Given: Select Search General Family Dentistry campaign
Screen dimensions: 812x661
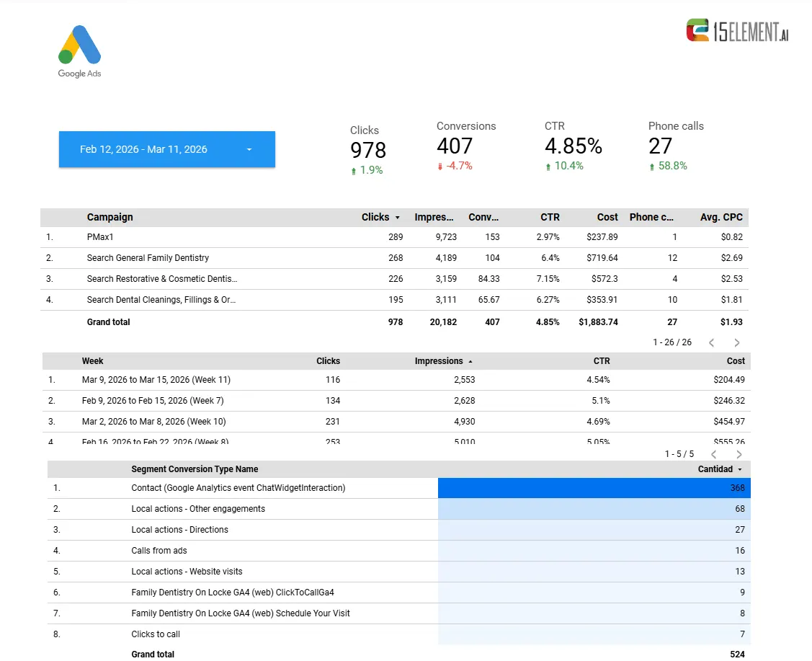Looking at the screenshot, I should pos(395,258).
